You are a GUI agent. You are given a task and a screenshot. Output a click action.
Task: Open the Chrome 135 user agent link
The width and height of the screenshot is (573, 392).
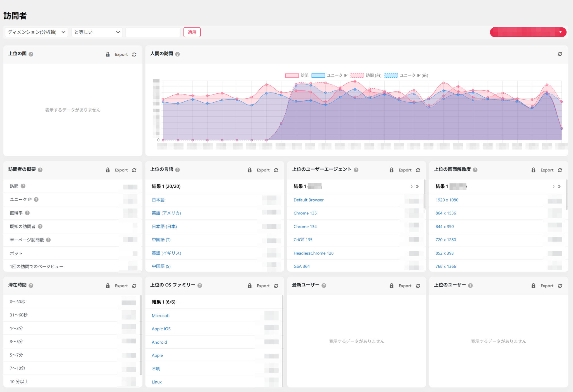pyautogui.click(x=305, y=213)
